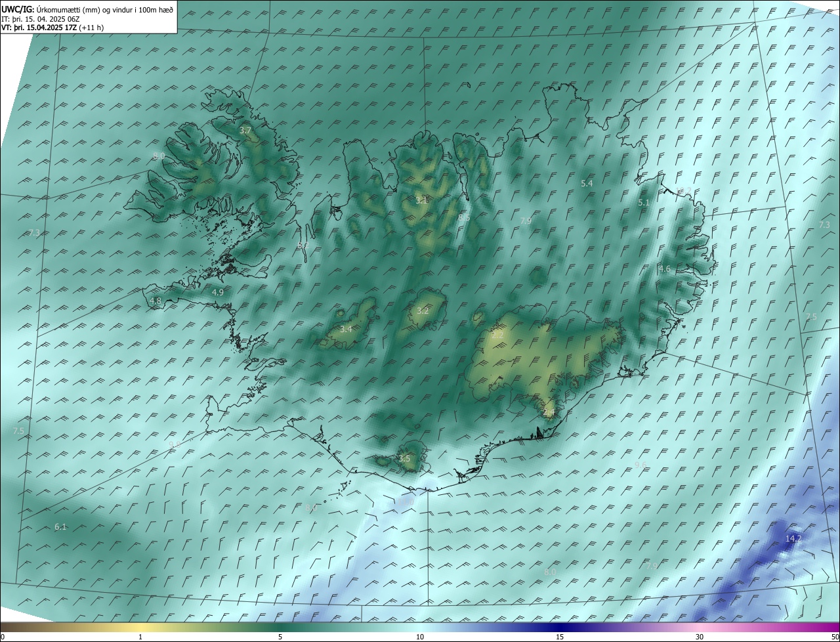The height and width of the screenshot is (642, 840).
Task: Click the 3.7 value on the map
Action: pos(245,131)
